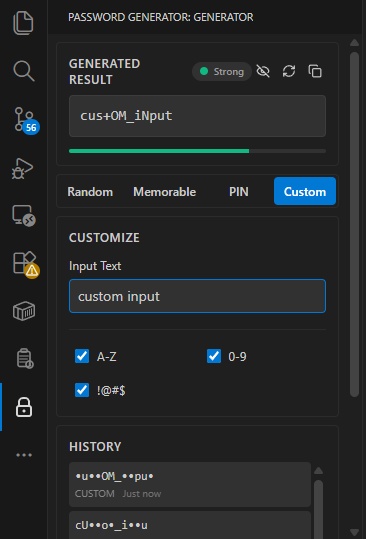This screenshot has height=539, width=366.
Task: Show additional views via ellipsis
Action: [24, 455]
